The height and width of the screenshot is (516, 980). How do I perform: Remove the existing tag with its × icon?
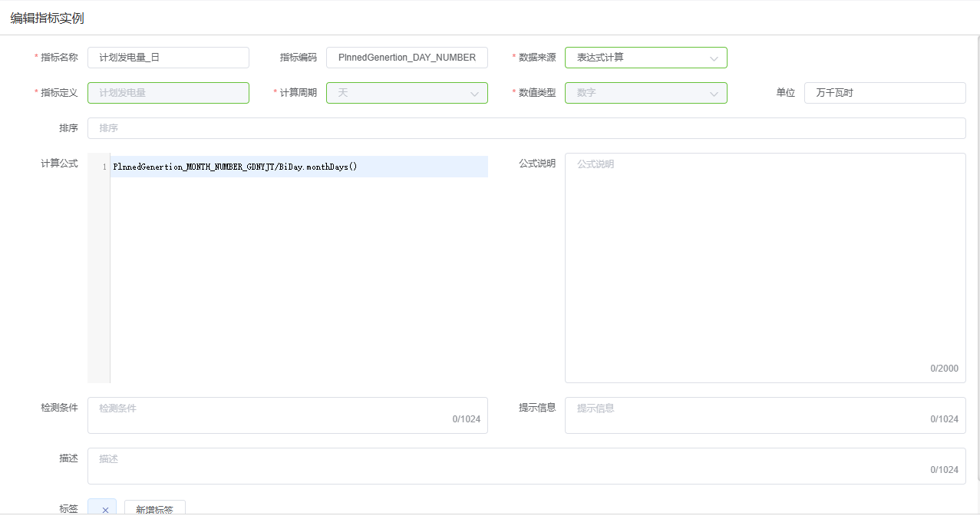coord(105,509)
